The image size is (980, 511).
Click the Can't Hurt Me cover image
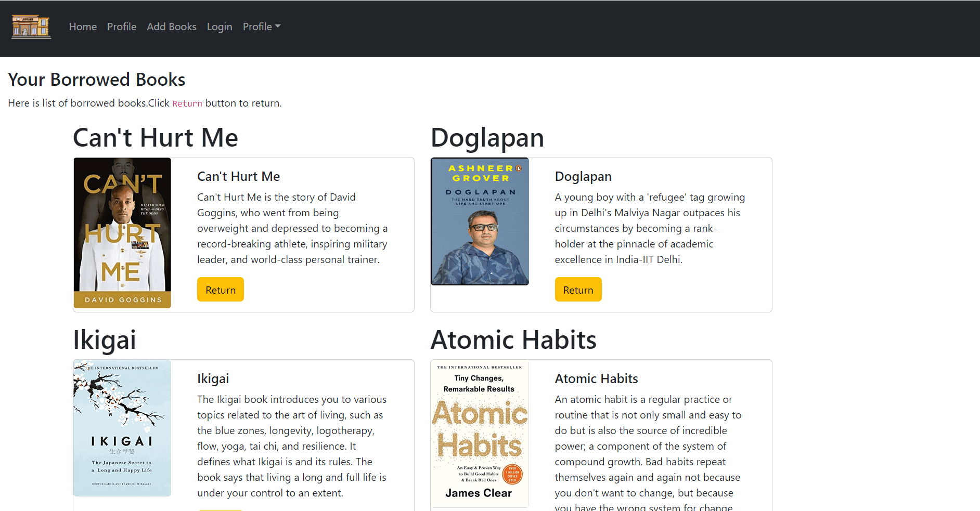click(x=122, y=233)
